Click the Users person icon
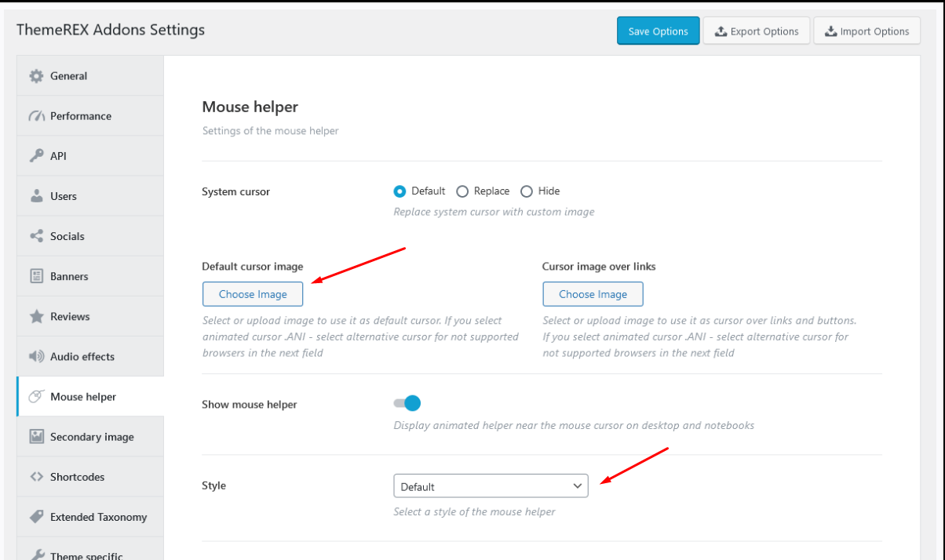Screen dimensions: 945x560 36,196
